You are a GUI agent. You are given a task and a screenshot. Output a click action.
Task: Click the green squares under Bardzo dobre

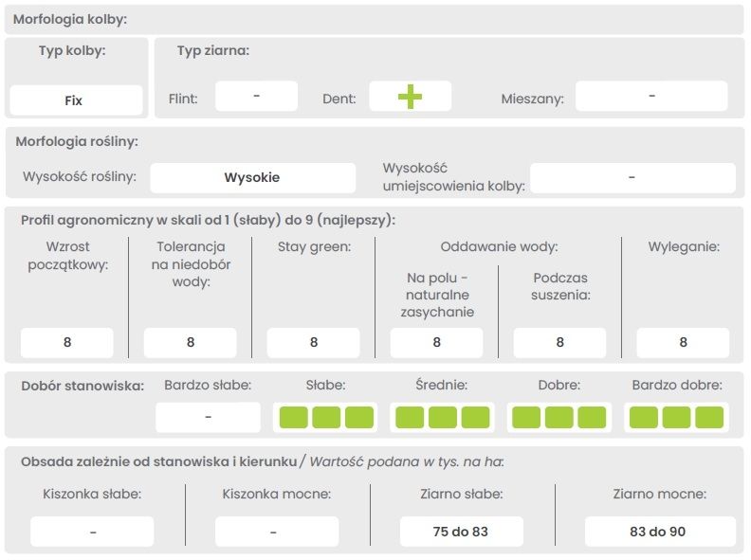tap(677, 417)
